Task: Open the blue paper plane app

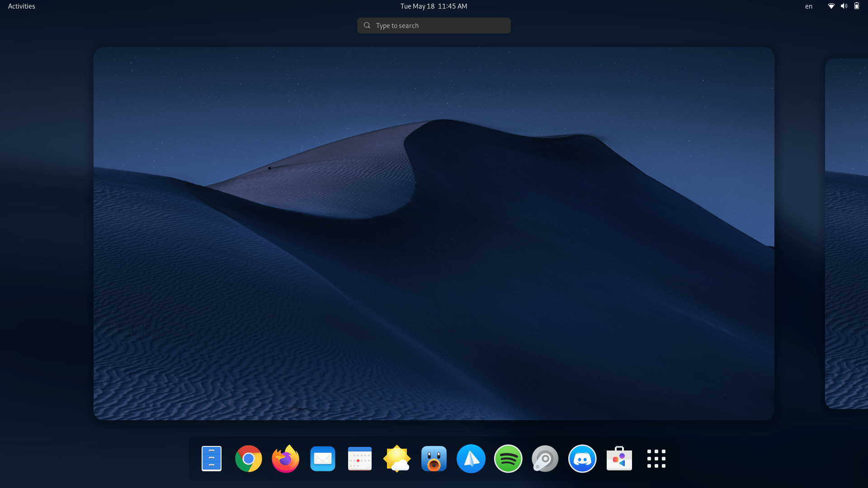Action: [471, 459]
